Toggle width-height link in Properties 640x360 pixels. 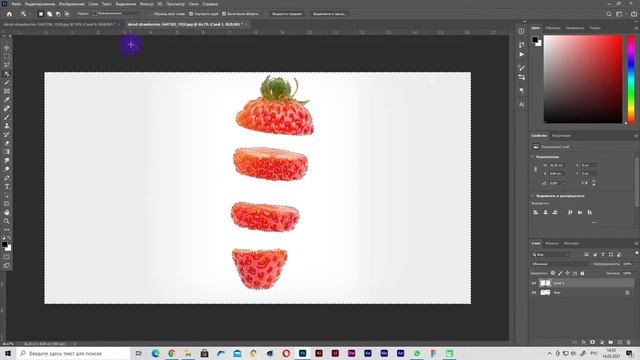pyautogui.click(x=536, y=169)
